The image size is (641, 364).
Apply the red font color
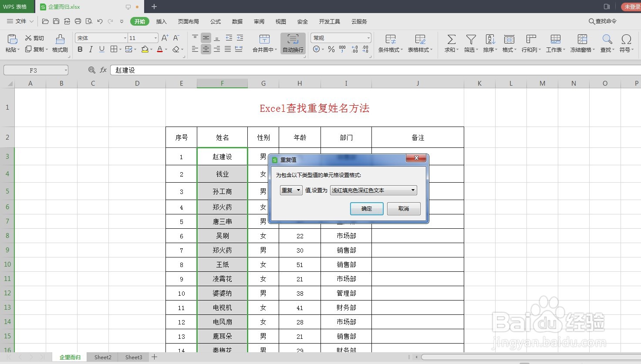(x=160, y=50)
